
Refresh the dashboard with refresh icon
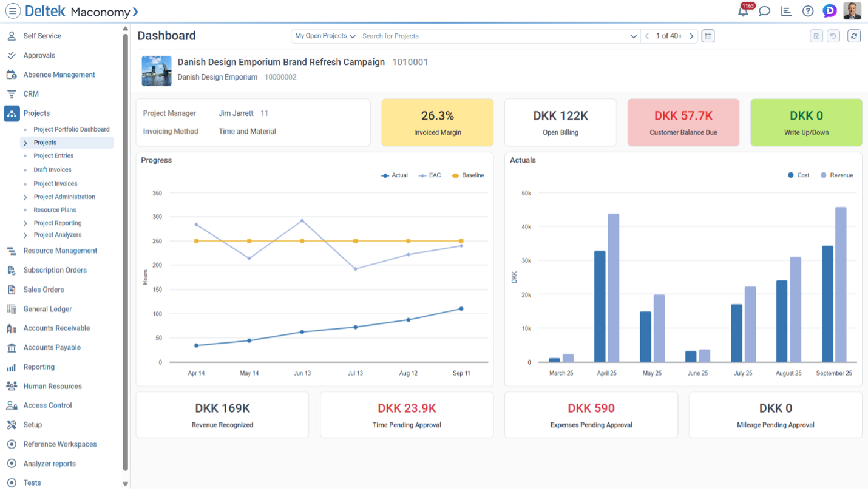(854, 36)
